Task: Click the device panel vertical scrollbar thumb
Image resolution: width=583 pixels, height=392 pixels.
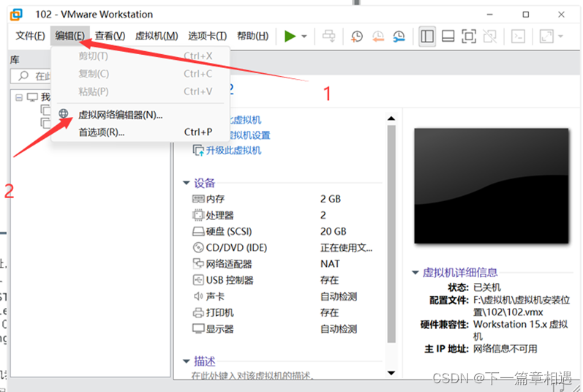Action: point(391,234)
